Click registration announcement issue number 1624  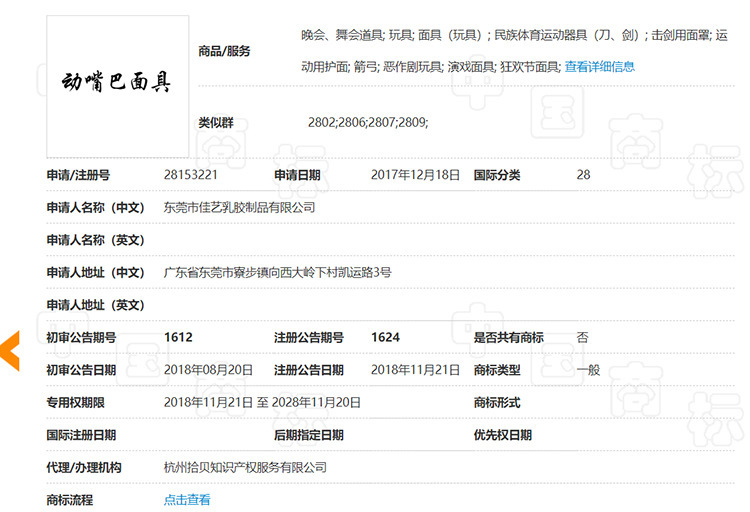385,338
